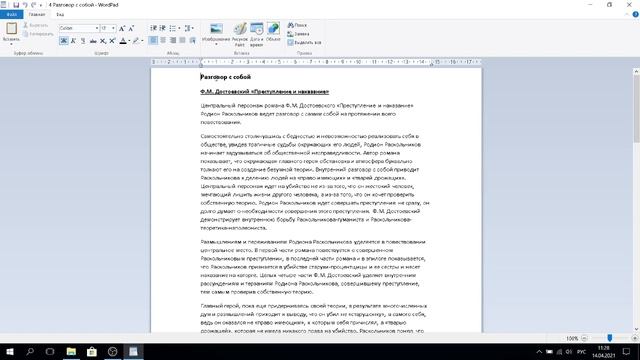The height and width of the screenshot is (360, 640).
Task: Click the grow font icon
Action: point(122,28)
